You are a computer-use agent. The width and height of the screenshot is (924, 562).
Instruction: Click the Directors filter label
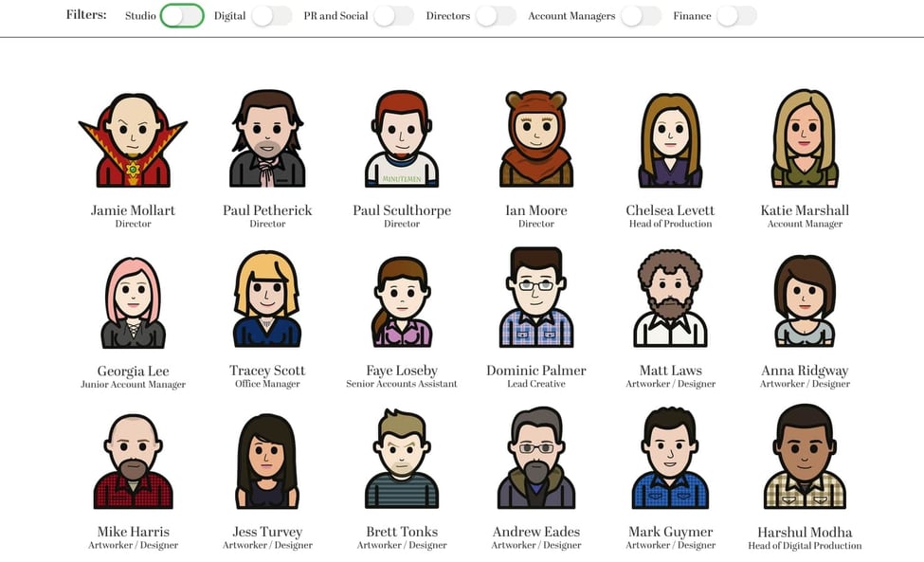tap(448, 16)
